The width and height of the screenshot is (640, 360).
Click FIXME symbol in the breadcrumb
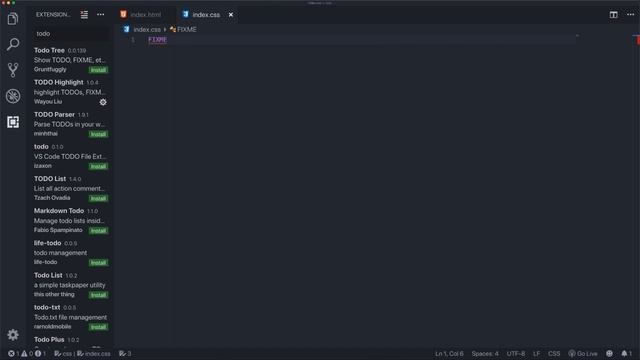(x=187, y=29)
